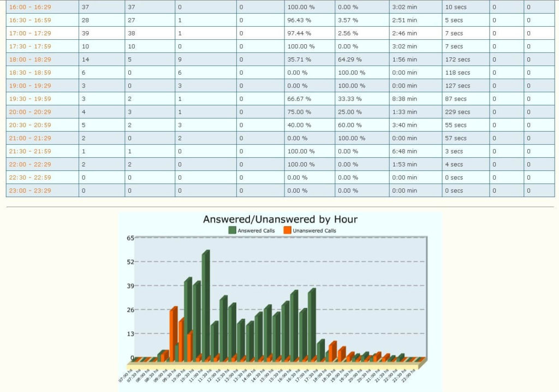This screenshot has height=392, width=559.
Task: Click the chart title Answered/Unanswered by Hour
Action: [280, 219]
